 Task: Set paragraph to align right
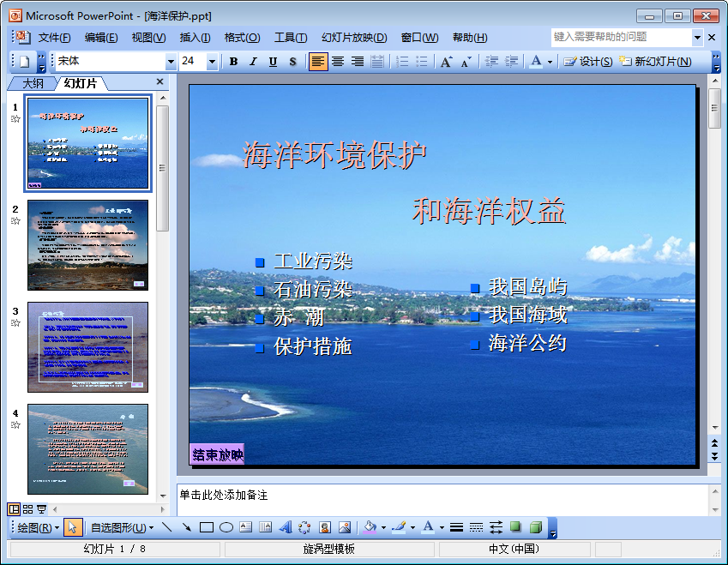pyautogui.click(x=357, y=61)
